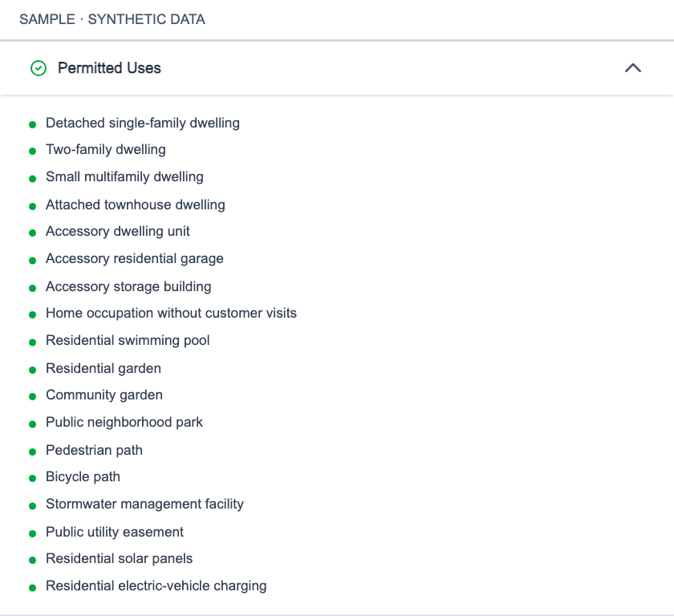Click Pedestrian path item
Screen dimensions: 674x616
click(94, 450)
